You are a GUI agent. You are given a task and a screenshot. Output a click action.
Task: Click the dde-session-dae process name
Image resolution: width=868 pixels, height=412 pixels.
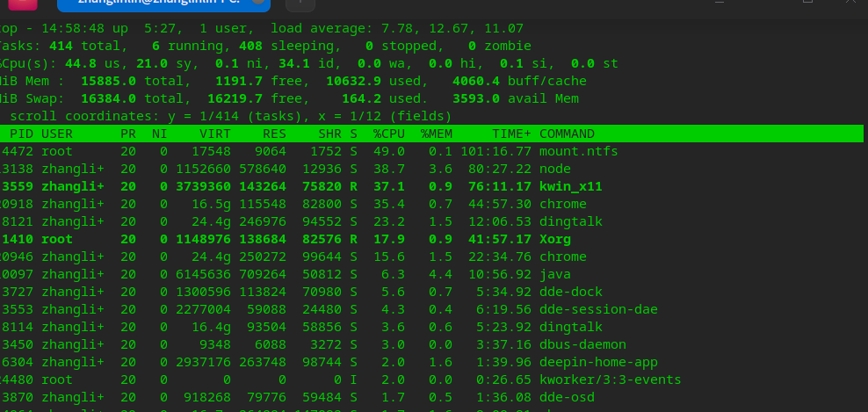598,309
